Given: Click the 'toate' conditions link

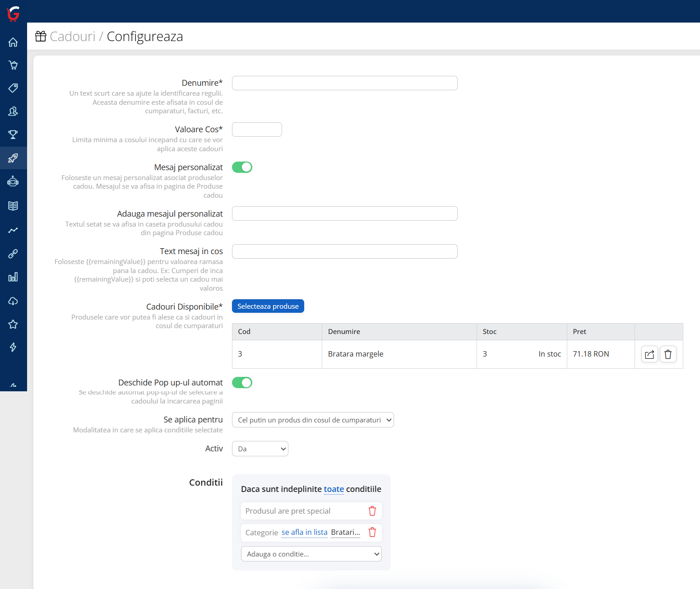Looking at the screenshot, I should pyautogui.click(x=334, y=489).
